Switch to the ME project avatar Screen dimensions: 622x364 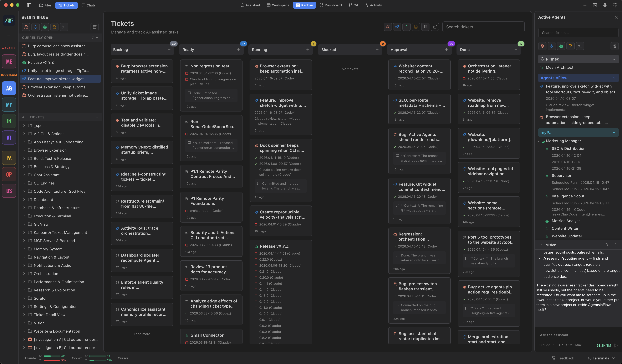(x=9, y=61)
